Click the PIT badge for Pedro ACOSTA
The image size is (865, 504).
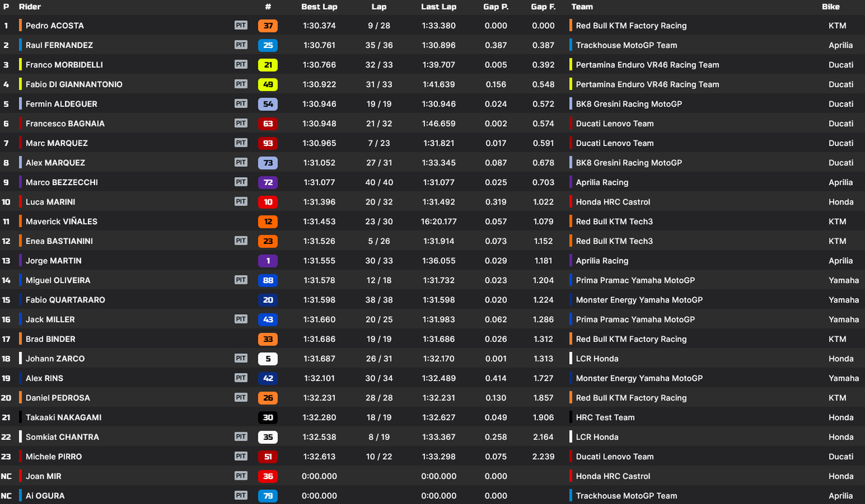point(241,25)
